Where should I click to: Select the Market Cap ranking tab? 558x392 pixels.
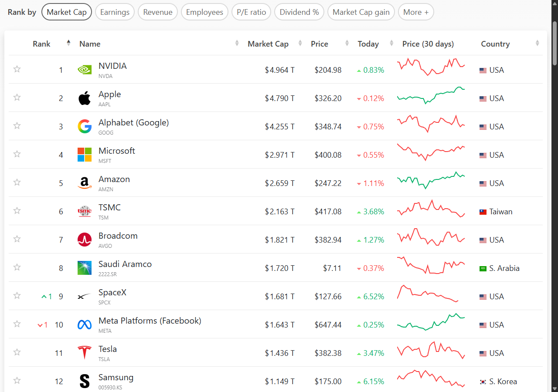pos(67,12)
